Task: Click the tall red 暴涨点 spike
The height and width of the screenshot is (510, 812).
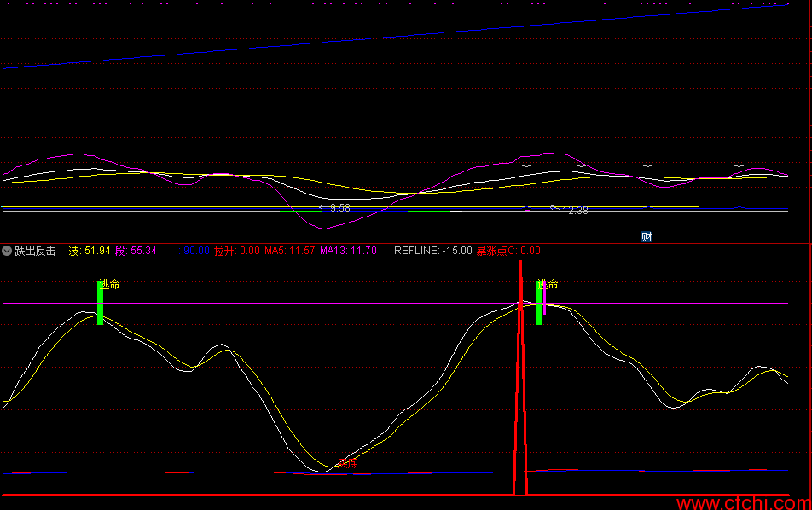Action: (520, 378)
